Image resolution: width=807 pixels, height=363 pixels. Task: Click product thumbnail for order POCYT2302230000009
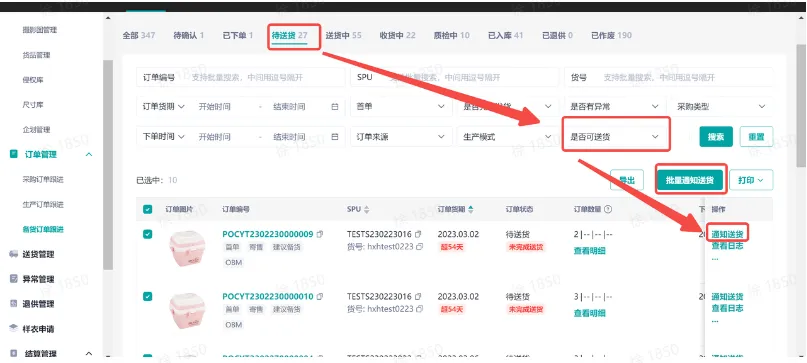187,249
